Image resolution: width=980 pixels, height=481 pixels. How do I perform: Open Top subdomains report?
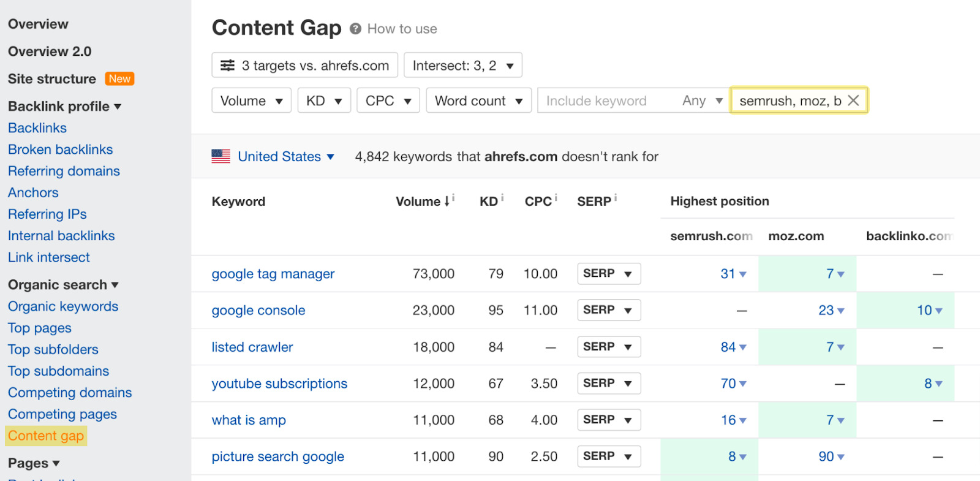click(x=58, y=371)
